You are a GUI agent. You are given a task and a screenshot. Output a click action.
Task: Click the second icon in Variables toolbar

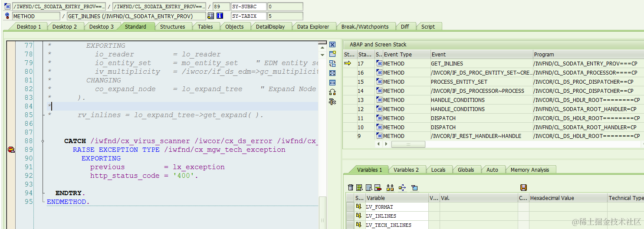pyautogui.click(x=359, y=187)
